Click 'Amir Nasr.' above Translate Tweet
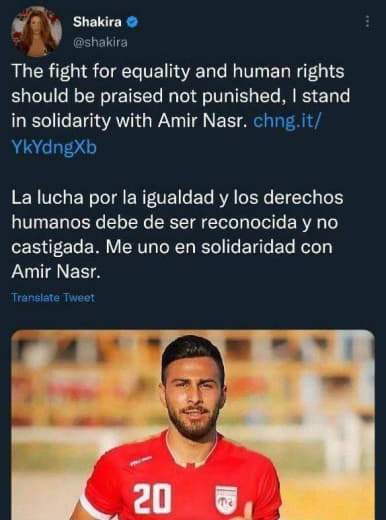This screenshot has width=386, height=520. click(56, 272)
